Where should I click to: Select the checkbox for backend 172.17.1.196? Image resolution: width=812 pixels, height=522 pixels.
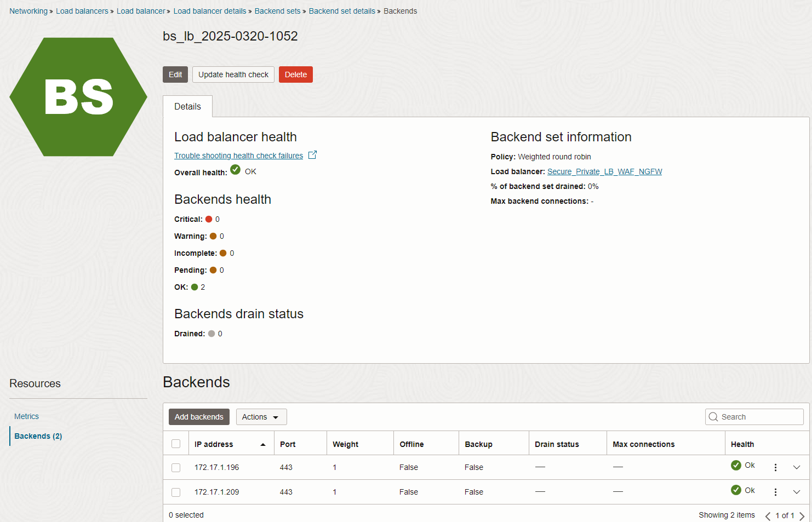[175, 468]
